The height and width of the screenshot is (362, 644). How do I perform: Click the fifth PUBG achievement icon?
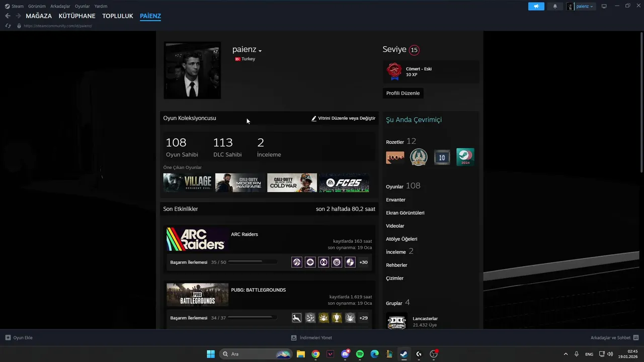[350, 318]
